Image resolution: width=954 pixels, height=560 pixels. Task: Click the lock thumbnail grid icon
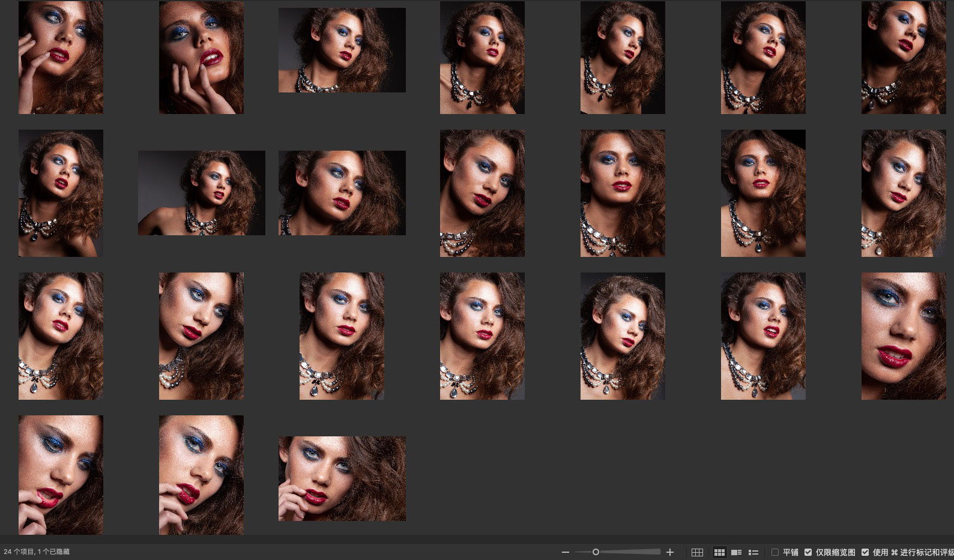[697, 552]
